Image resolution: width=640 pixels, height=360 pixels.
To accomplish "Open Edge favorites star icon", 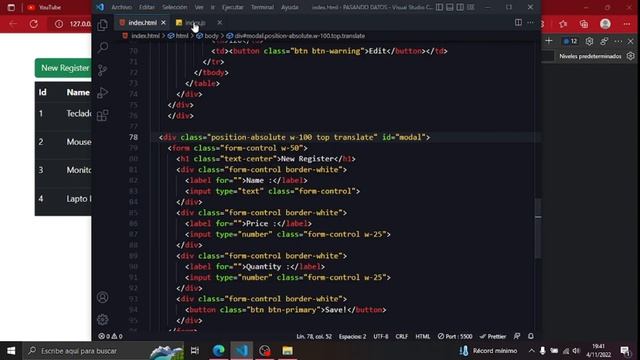I will click(x=563, y=24).
